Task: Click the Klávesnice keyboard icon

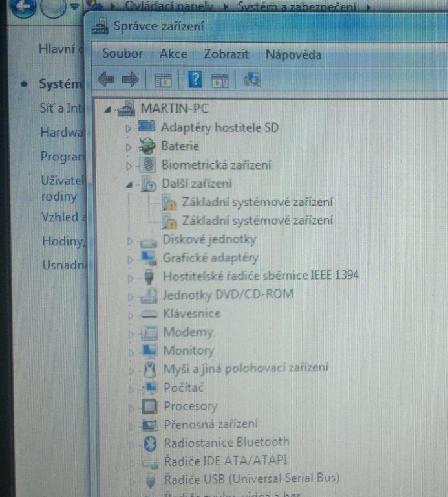Action: (x=149, y=314)
